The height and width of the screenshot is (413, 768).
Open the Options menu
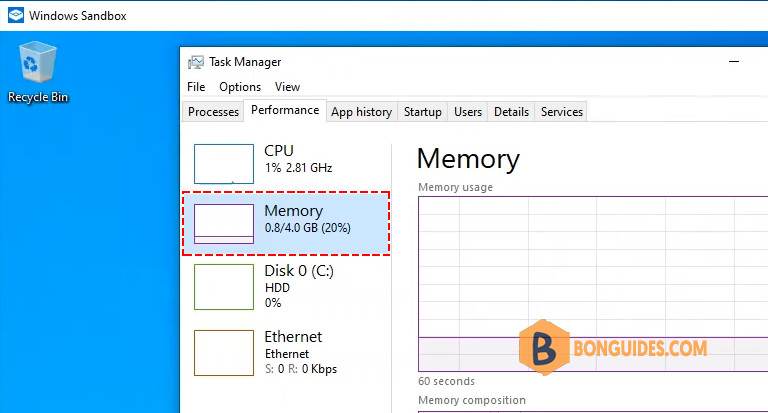(240, 87)
